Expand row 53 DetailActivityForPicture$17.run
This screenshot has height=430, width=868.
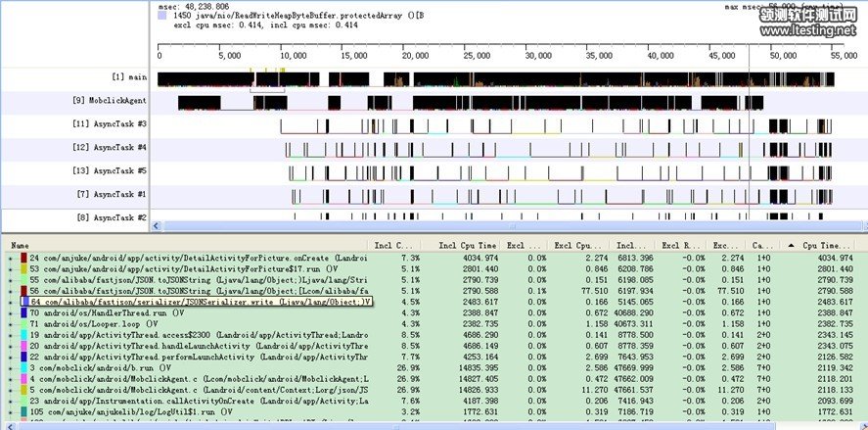click(x=10, y=268)
